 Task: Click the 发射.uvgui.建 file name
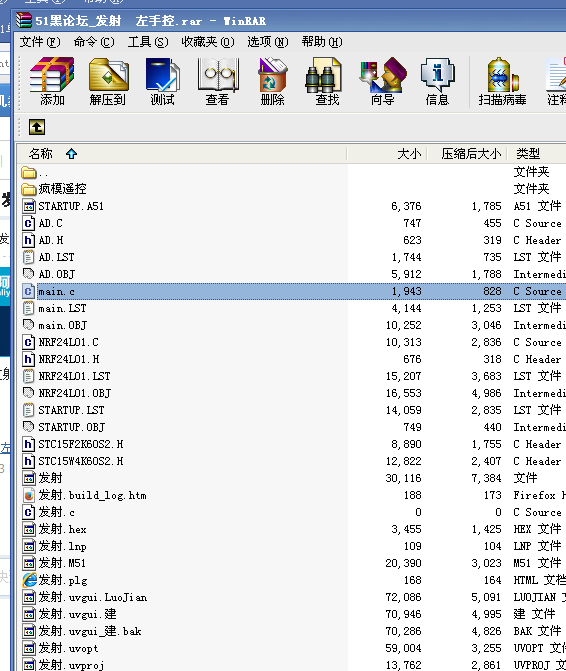click(x=77, y=614)
